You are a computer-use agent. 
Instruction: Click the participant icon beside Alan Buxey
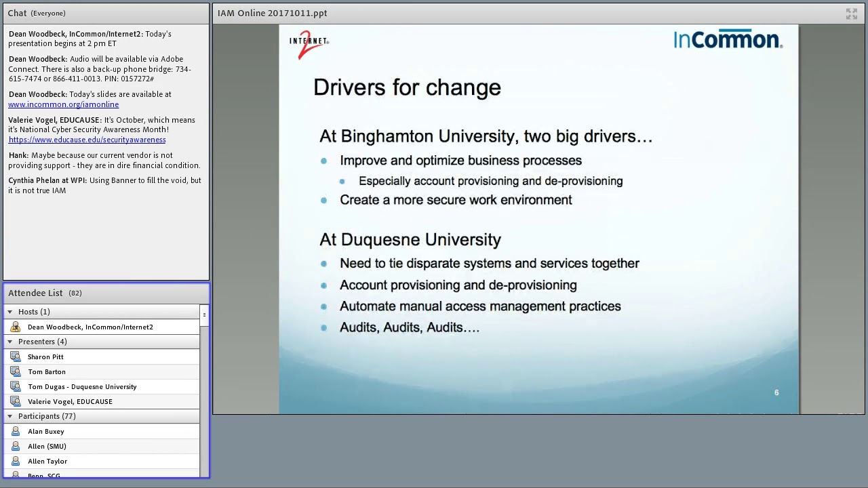pos(16,432)
